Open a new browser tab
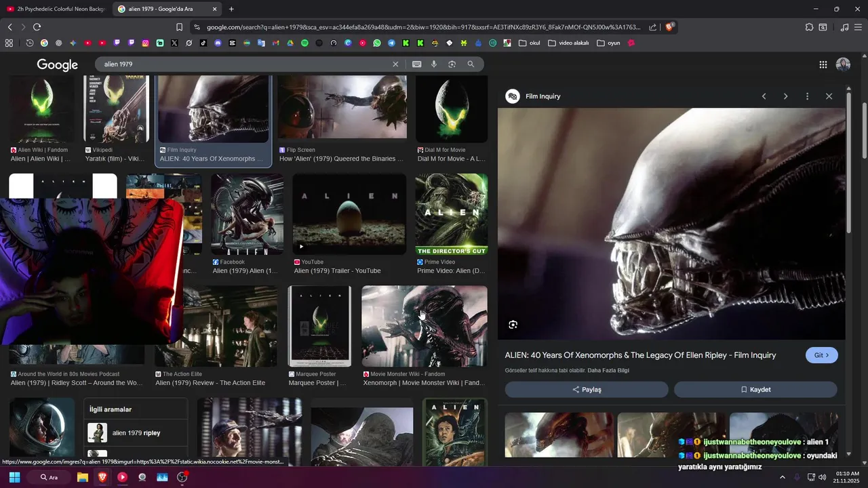Screen dimensions: 868x488 [x=231, y=9]
